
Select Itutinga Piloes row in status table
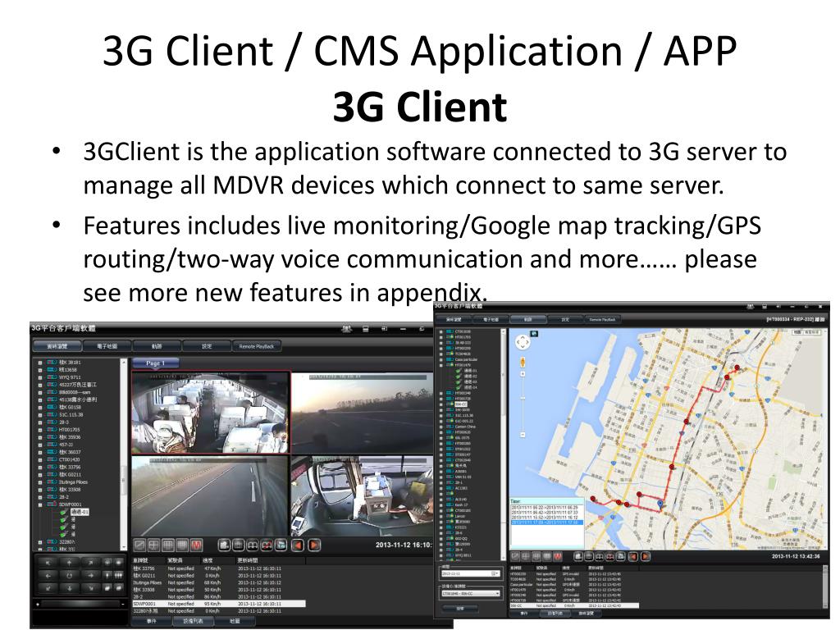click(x=219, y=582)
